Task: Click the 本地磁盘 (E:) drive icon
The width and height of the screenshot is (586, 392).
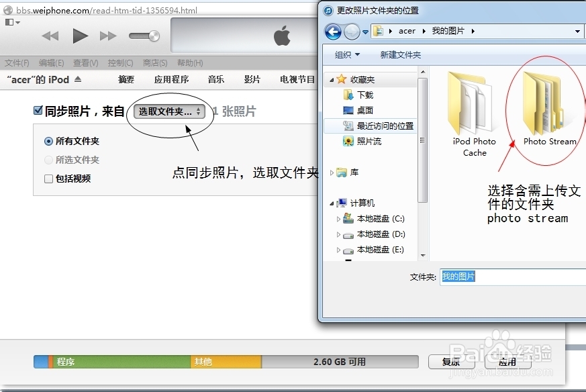Action: (348, 250)
